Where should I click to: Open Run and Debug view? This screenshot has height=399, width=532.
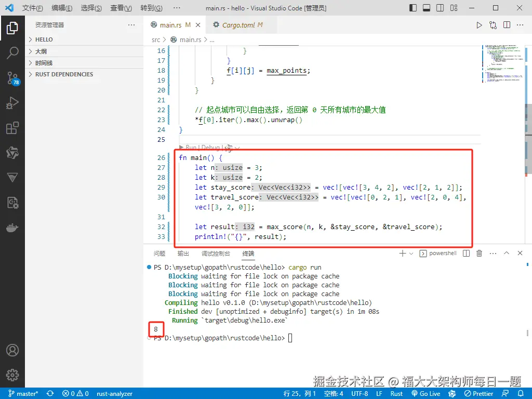tap(12, 103)
